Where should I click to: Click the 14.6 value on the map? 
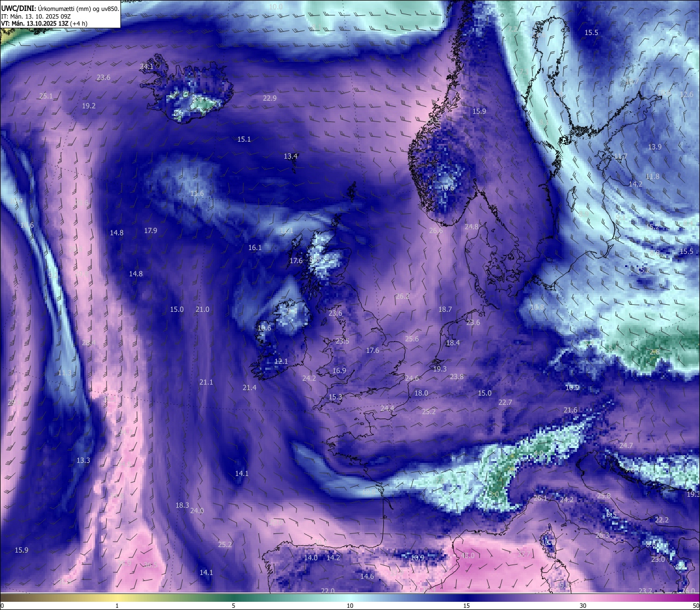367,577
